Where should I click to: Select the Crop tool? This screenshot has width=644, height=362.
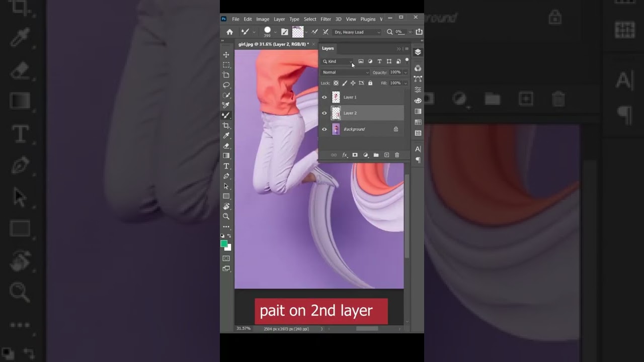(x=226, y=125)
